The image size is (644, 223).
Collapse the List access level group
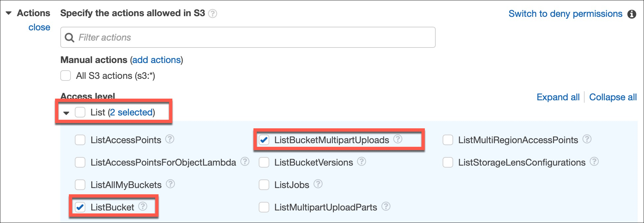coord(66,113)
